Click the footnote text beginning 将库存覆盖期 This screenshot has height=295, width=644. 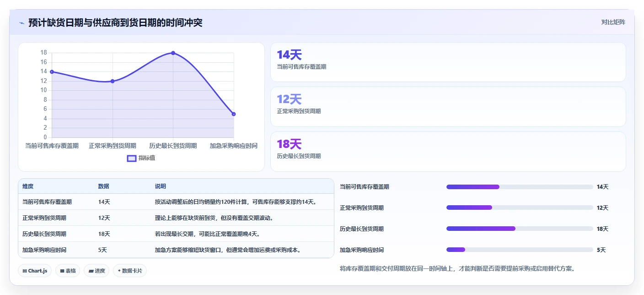click(457, 268)
